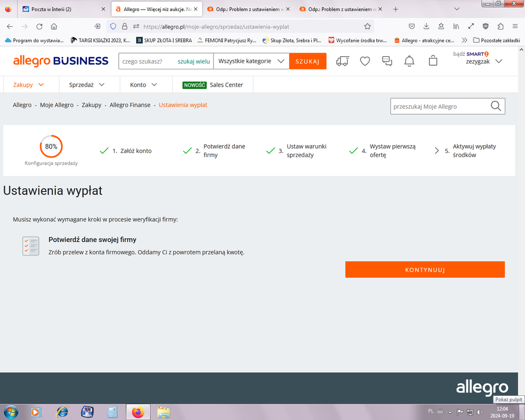Launch Internet Explorer from taskbar

tap(62, 412)
